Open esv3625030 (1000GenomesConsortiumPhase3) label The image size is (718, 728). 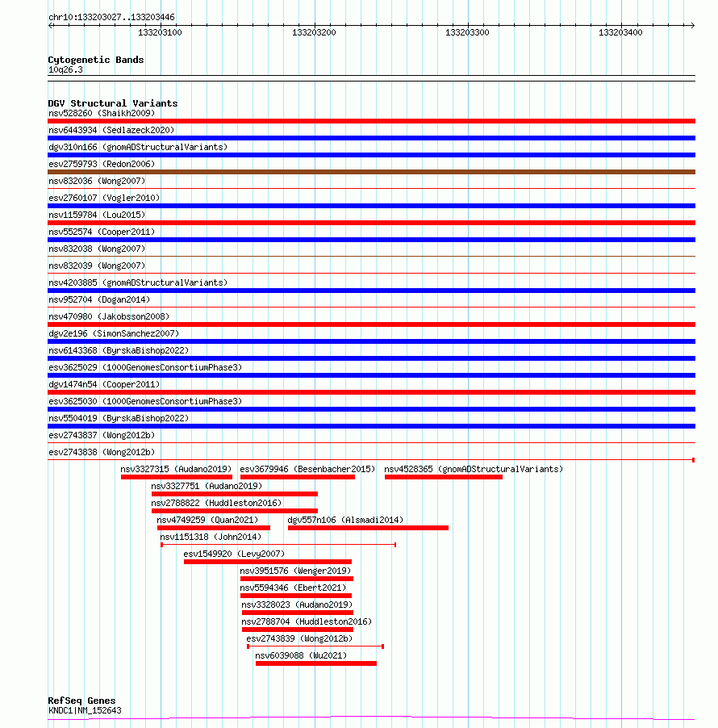point(145,401)
